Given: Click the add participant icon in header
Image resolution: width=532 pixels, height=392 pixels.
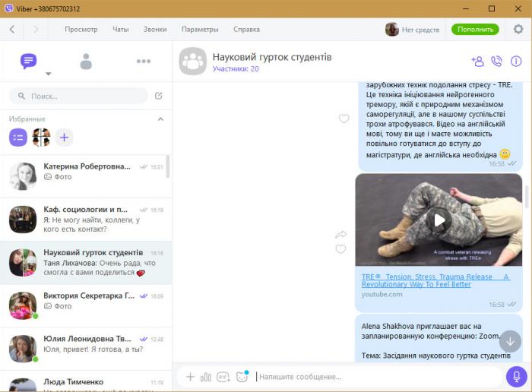Looking at the screenshot, I should tap(477, 62).
